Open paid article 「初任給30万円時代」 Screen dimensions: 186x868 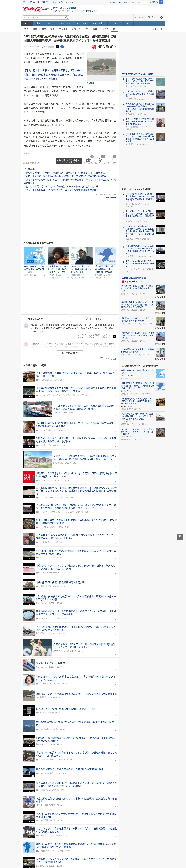137,319
